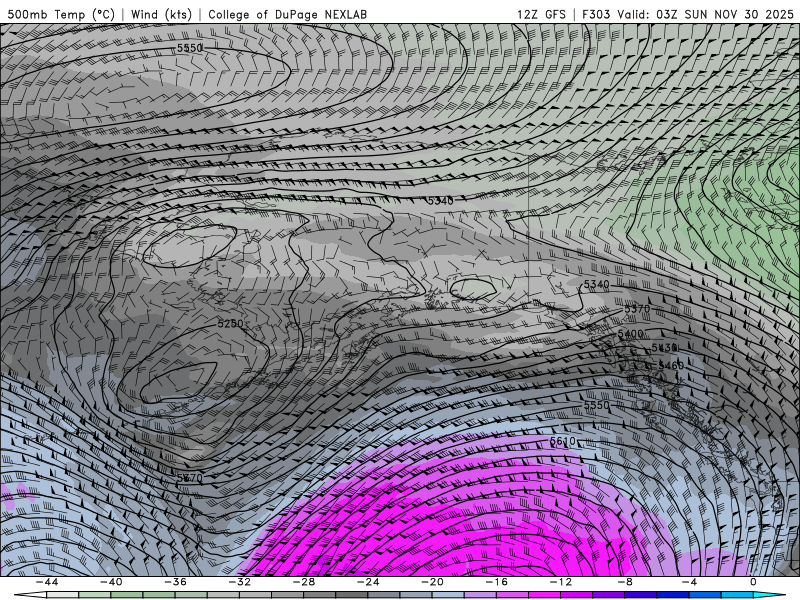Click the "Wind (kts)" header text
Image resolution: width=800 pixels, height=600 pixels.
coord(161,14)
